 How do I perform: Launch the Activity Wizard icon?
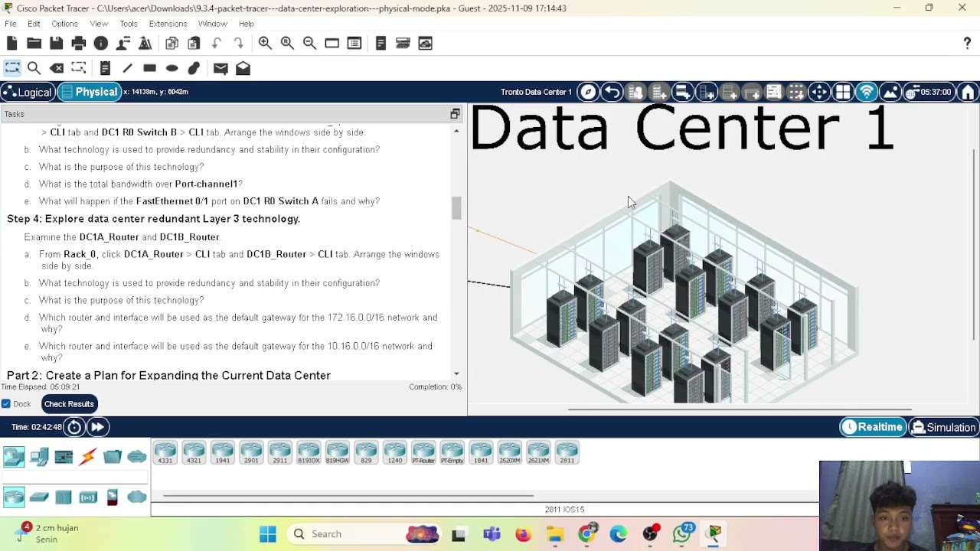[122, 44]
